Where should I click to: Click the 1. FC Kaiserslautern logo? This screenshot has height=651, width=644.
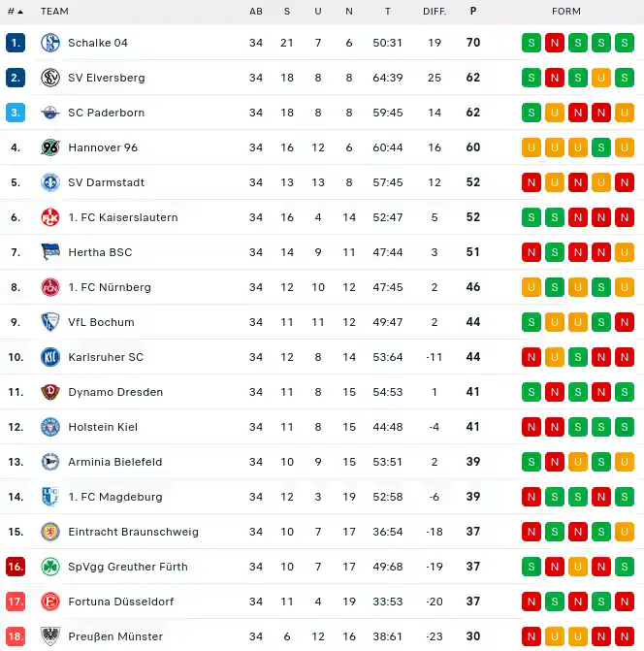click(50, 217)
